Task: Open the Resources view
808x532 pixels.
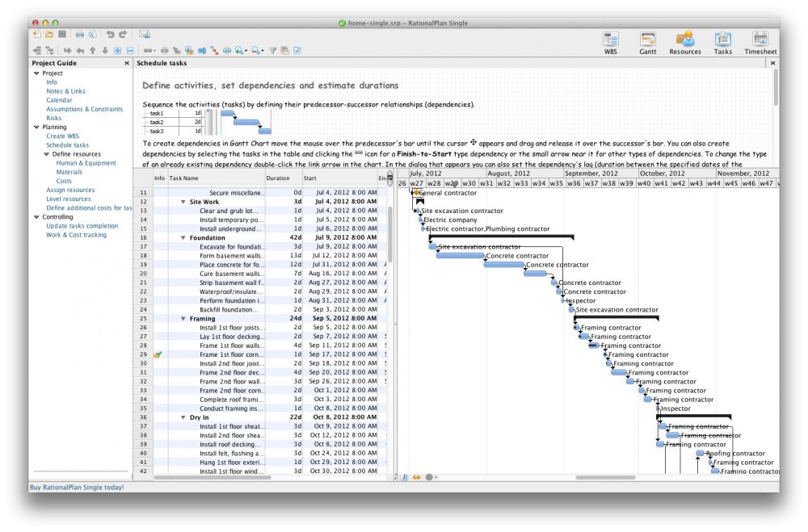Action: (x=684, y=40)
